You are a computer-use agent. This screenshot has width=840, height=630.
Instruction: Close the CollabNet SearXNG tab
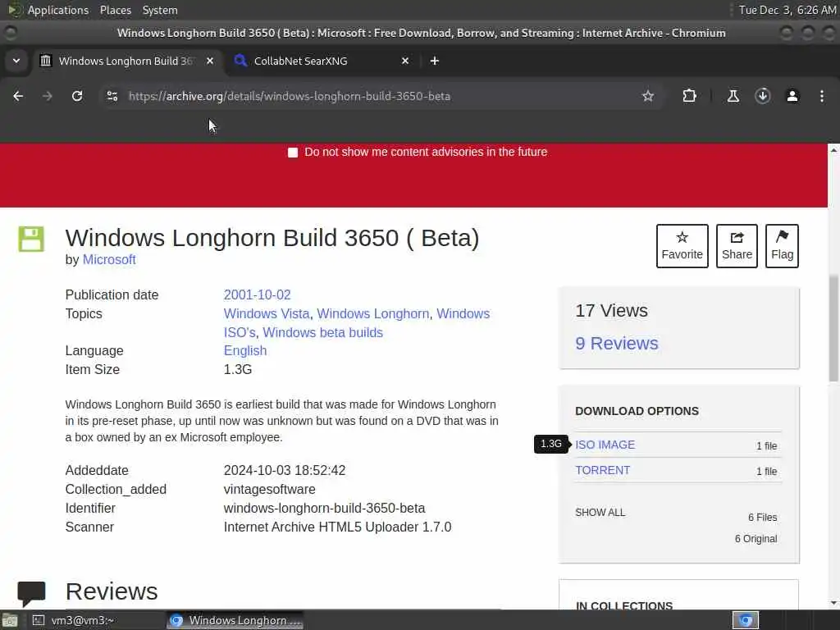405,61
